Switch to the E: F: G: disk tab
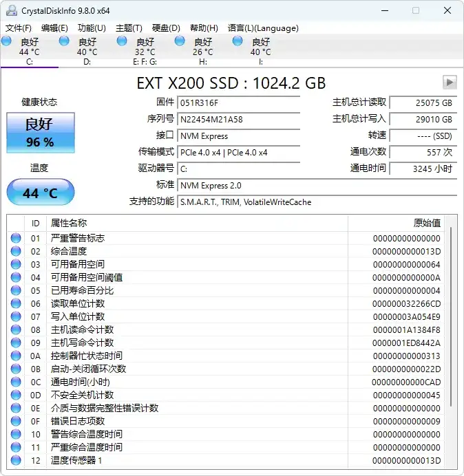The image size is (464, 476). tap(145, 51)
